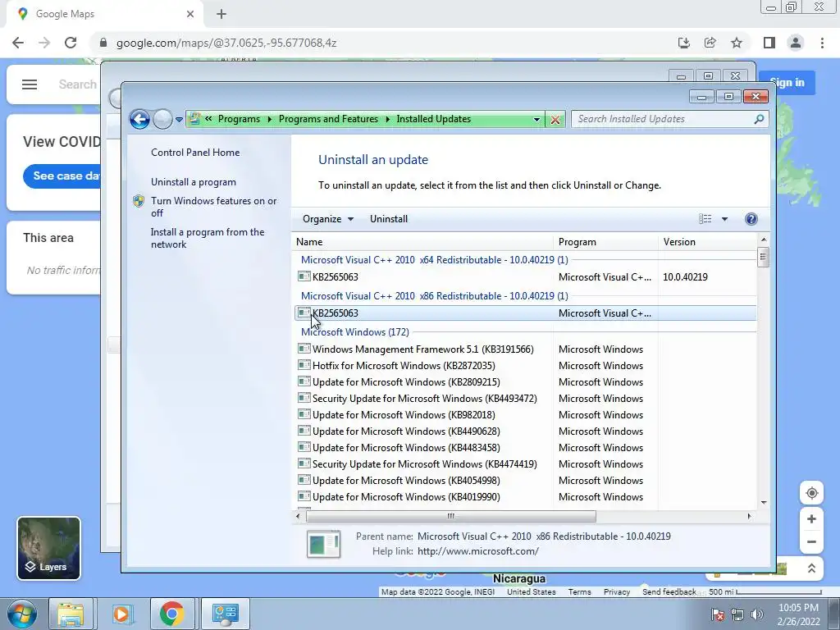Open recent pages dropdown arrow in Control Panel

pyautogui.click(x=180, y=120)
